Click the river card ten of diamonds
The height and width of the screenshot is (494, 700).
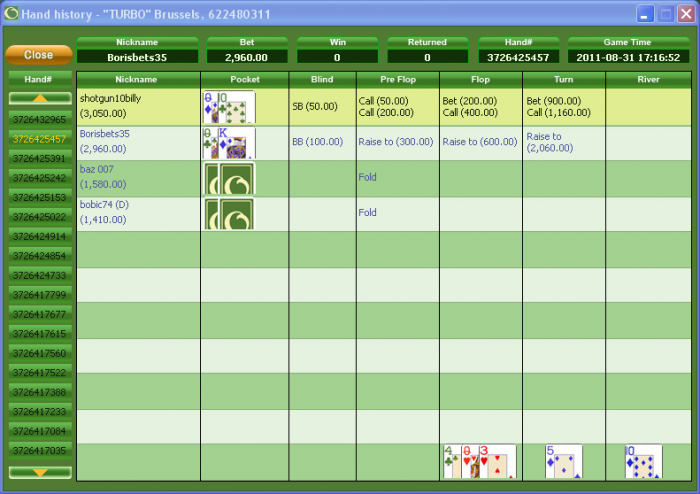click(x=643, y=461)
